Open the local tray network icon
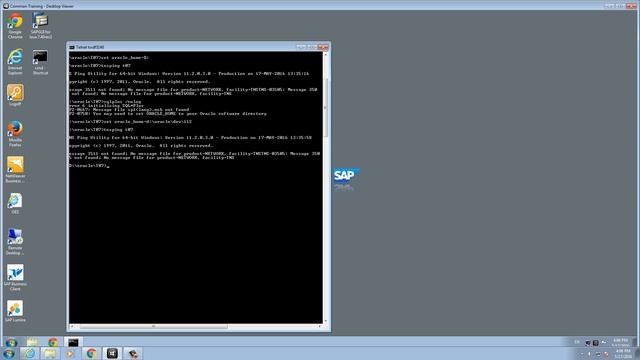 pos(598,354)
